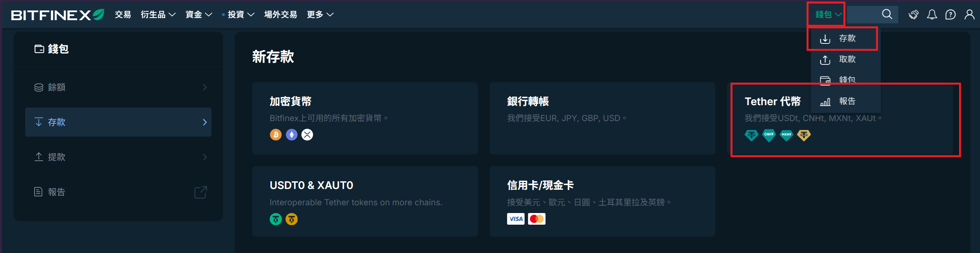Open the 場外交易 menu item
Image resolution: width=980 pixels, height=253 pixels.
[280, 15]
